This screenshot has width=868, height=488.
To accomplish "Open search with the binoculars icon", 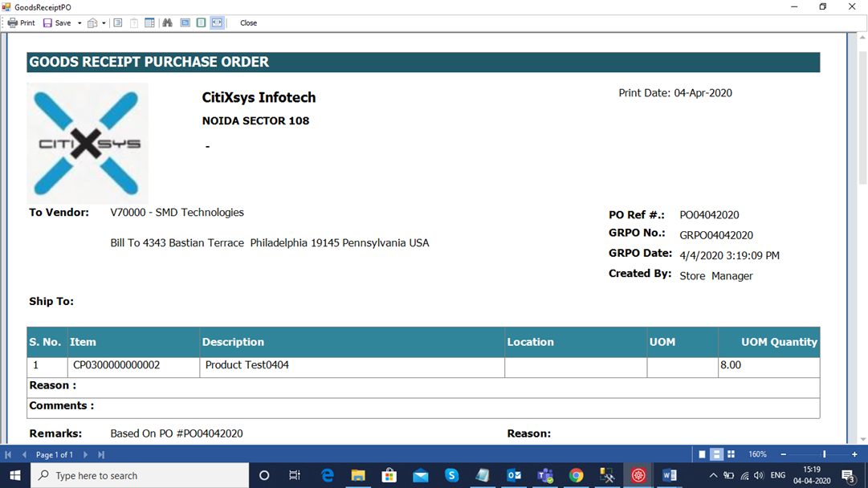I will pyautogui.click(x=167, y=22).
